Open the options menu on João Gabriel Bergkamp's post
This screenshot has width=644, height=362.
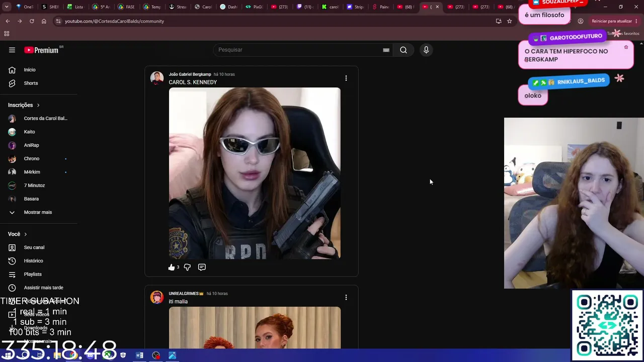point(346,78)
